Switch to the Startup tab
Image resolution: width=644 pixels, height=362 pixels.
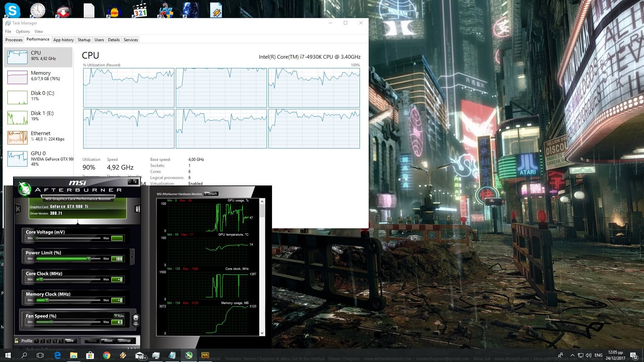84,40
